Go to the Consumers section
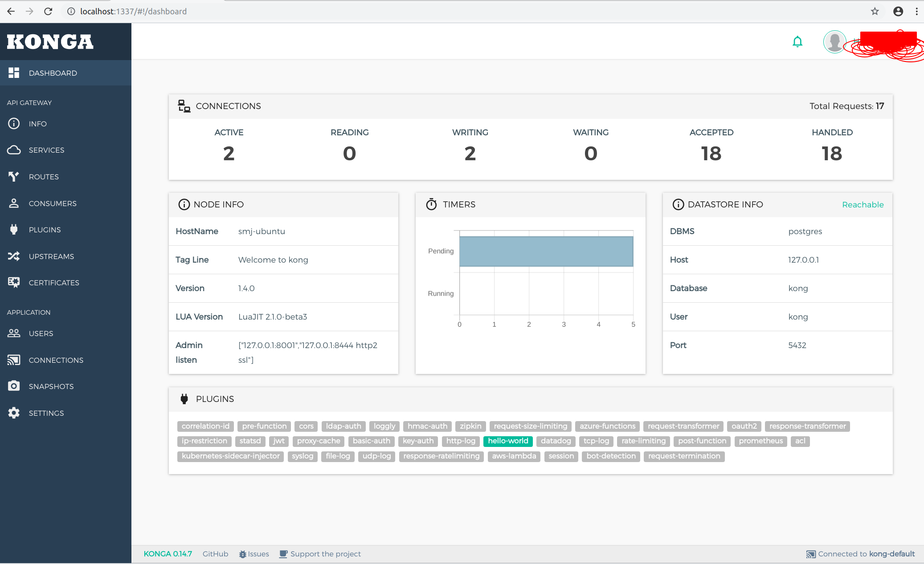The height and width of the screenshot is (564, 924). pos(53,203)
